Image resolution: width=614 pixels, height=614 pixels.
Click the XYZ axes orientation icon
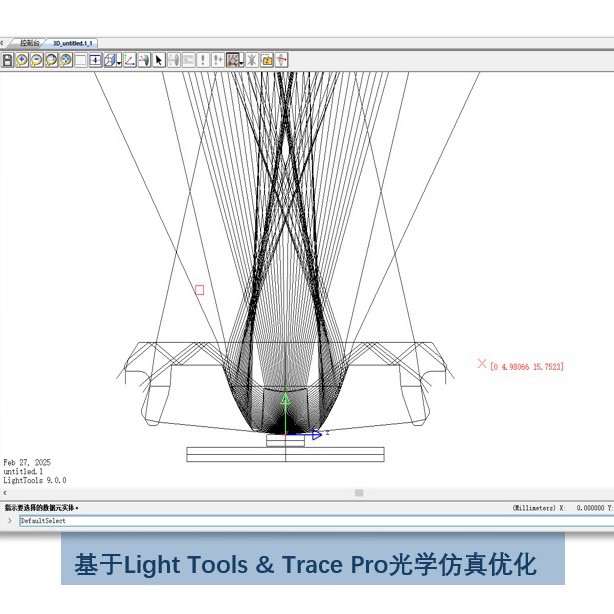(x=129, y=60)
